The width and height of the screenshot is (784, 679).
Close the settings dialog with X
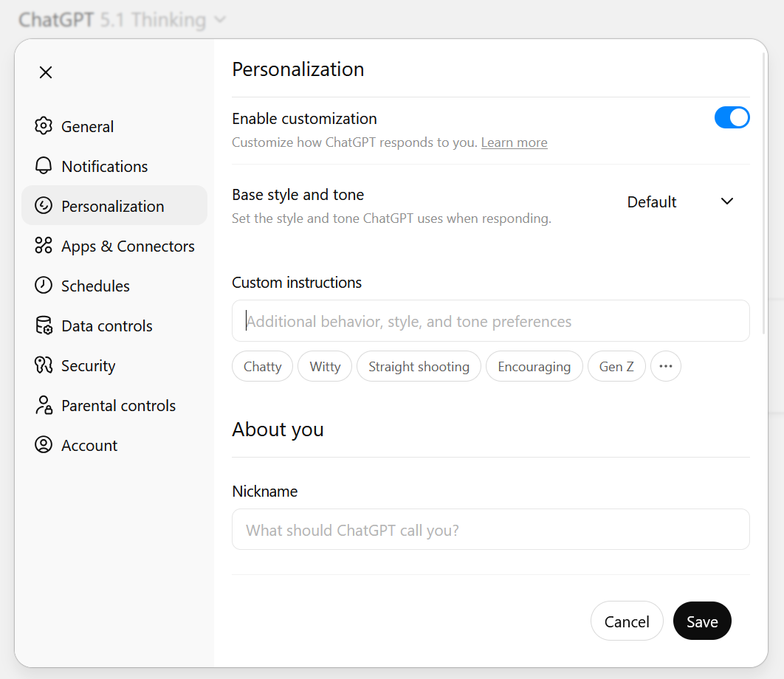click(46, 72)
